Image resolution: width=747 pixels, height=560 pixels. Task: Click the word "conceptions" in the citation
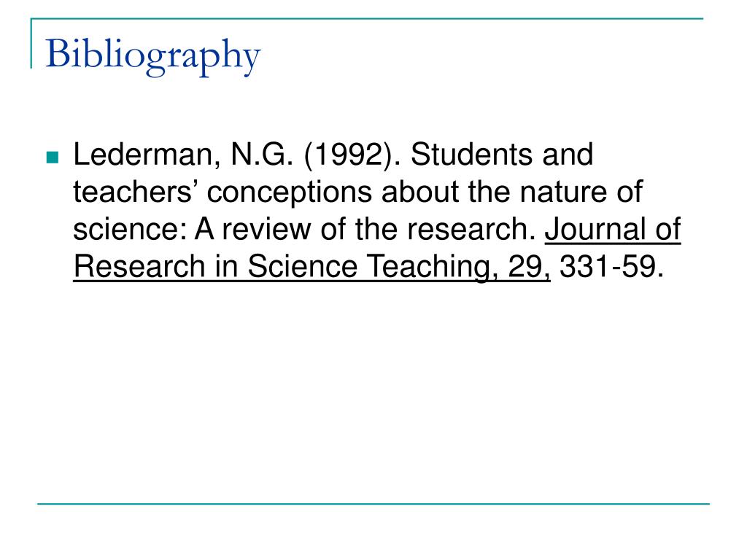pyautogui.click(x=289, y=194)
